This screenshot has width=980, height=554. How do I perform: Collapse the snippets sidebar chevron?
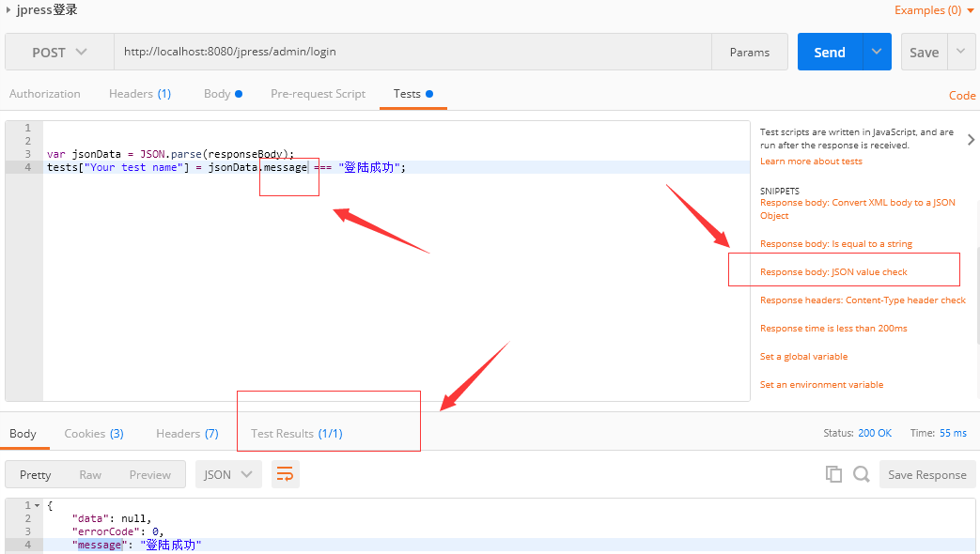(971, 139)
